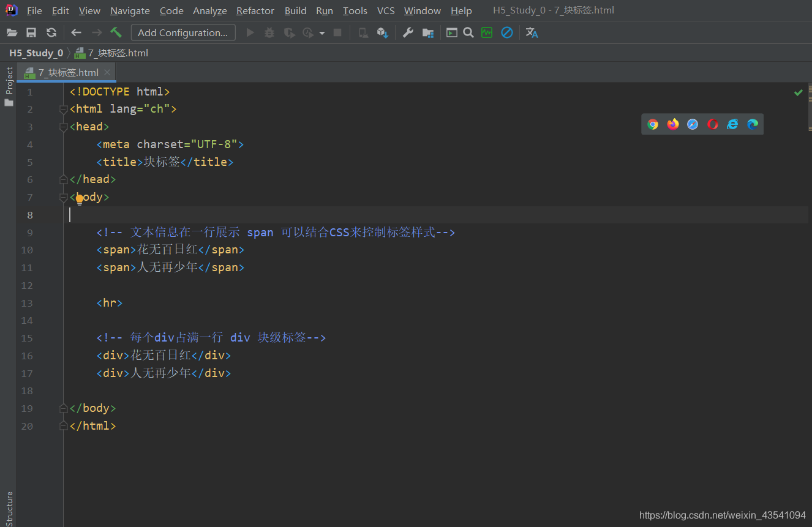
Task: Build the project with the hammer icon
Action: [116, 32]
